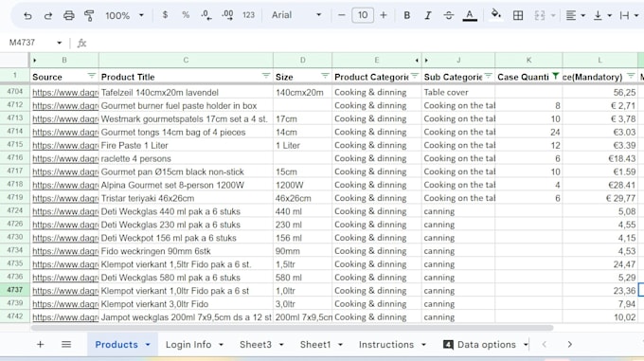Expand hidden columns after column E
This screenshot has width=644, height=361.
point(417,61)
